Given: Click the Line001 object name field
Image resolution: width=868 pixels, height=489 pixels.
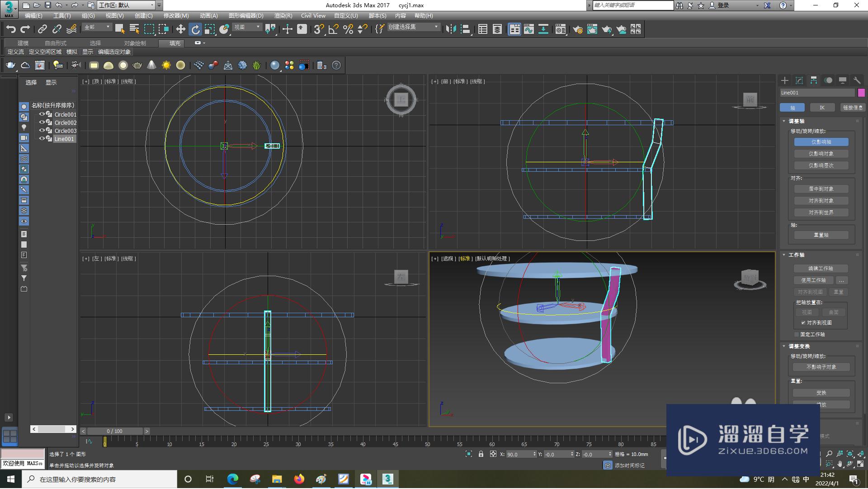Looking at the screenshot, I should 817,93.
